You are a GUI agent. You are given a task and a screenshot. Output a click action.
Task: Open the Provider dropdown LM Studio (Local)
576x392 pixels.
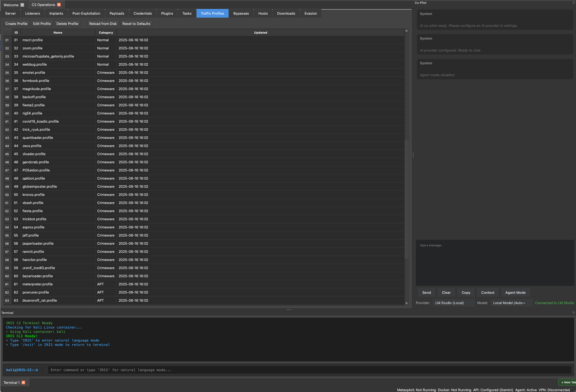tap(454, 303)
